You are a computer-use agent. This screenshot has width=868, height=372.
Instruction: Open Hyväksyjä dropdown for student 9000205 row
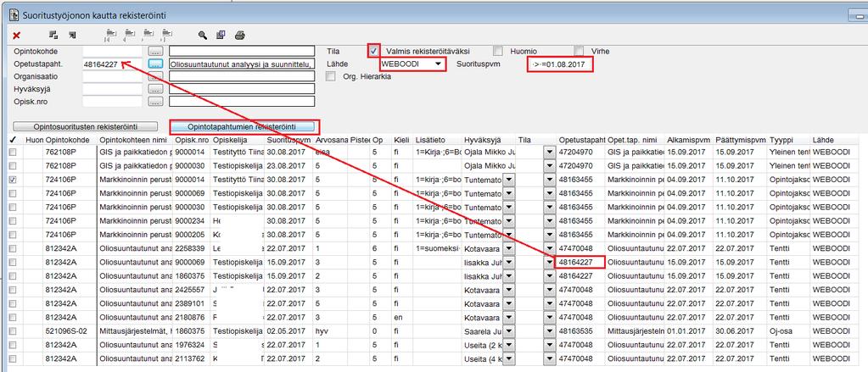(x=509, y=235)
